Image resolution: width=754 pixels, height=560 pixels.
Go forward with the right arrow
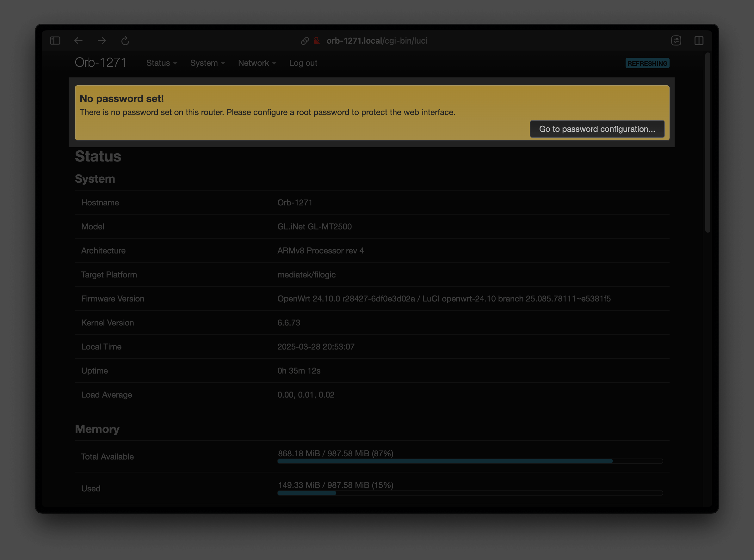coord(102,41)
